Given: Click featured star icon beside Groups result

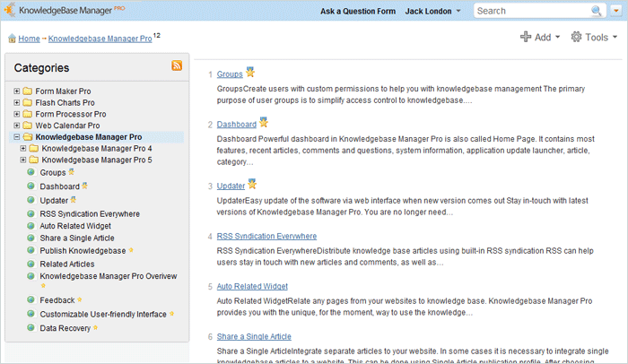Looking at the screenshot, I should 250,72.
